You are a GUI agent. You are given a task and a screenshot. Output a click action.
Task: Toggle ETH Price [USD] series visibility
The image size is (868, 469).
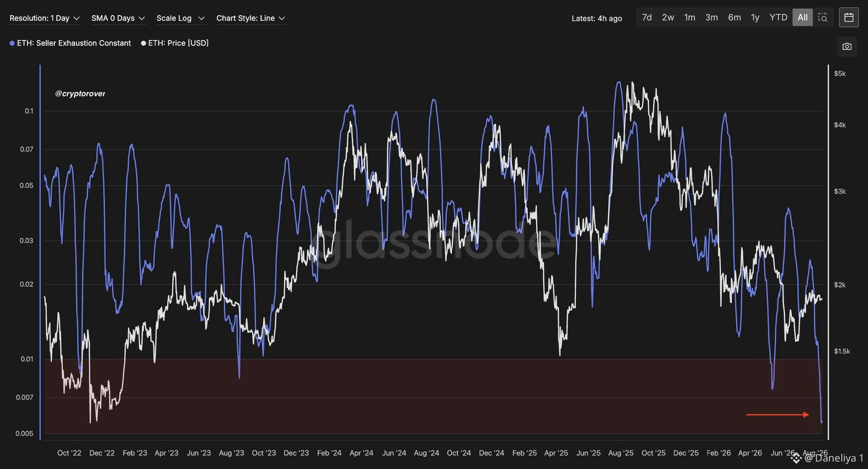coord(175,43)
